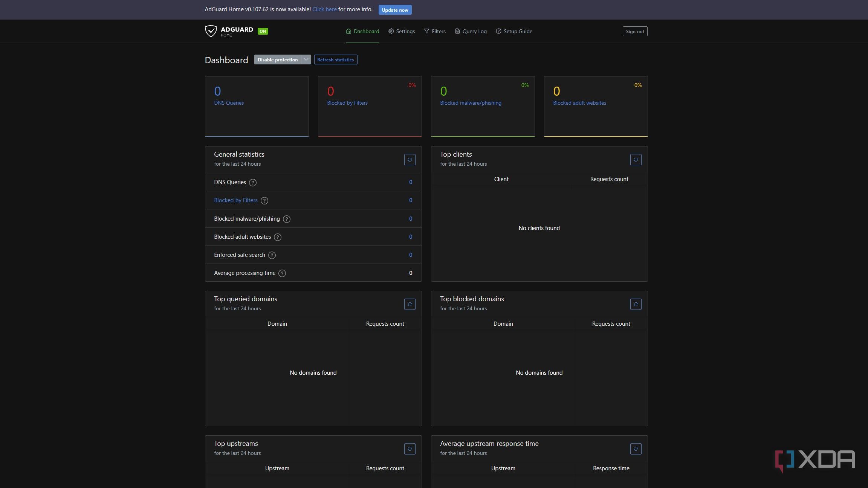Go to the Query Log tab
Image resolution: width=868 pixels, height=488 pixels.
pyautogui.click(x=471, y=31)
